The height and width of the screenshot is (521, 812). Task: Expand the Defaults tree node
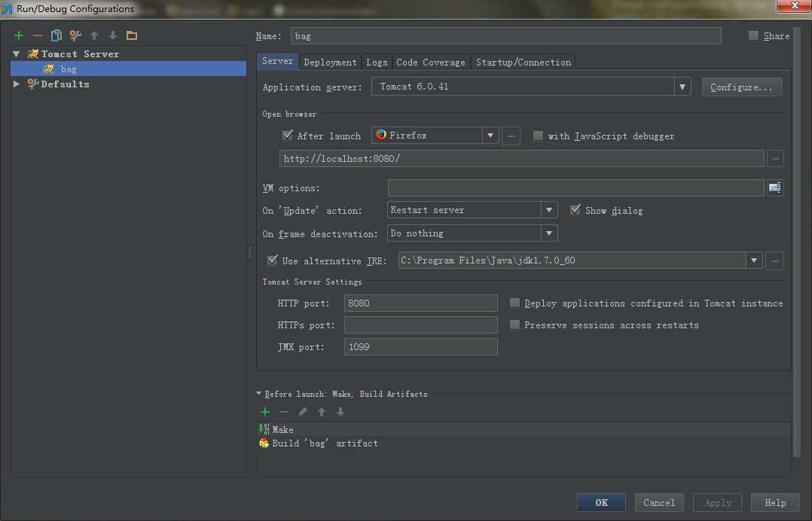tap(17, 84)
